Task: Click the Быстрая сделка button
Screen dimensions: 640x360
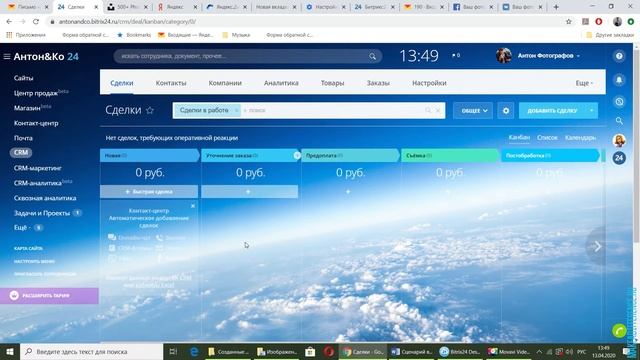Action: pyautogui.click(x=149, y=191)
